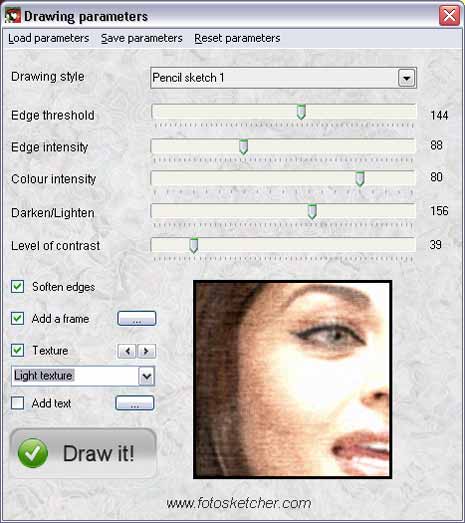Click the FotoSketcher title bar icon
The width and height of the screenshot is (465, 523).
pyautogui.click(x=13, y=16)
